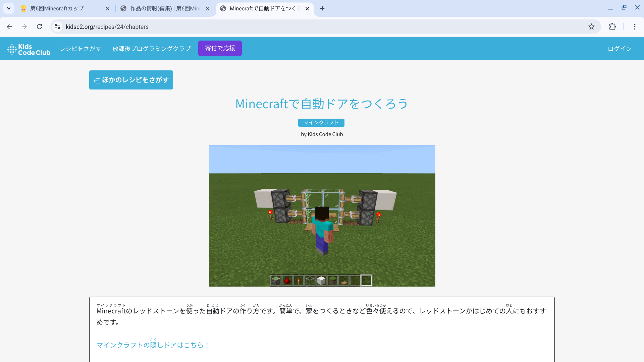Open 放課後プログラミングクラブ menu item
Viewport: 644px width, 362px height.
[x=151, y=49]
